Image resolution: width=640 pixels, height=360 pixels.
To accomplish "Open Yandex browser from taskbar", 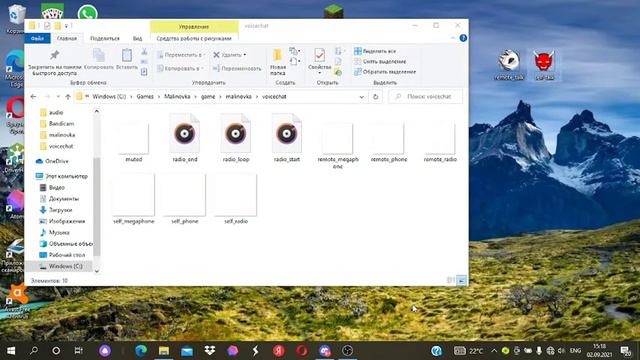I will pos(279,351).
